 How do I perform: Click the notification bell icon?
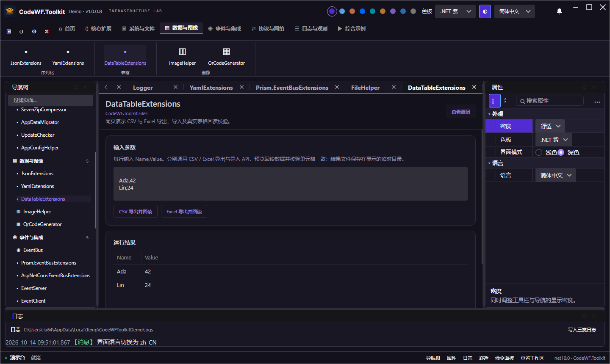coord(559,11)
